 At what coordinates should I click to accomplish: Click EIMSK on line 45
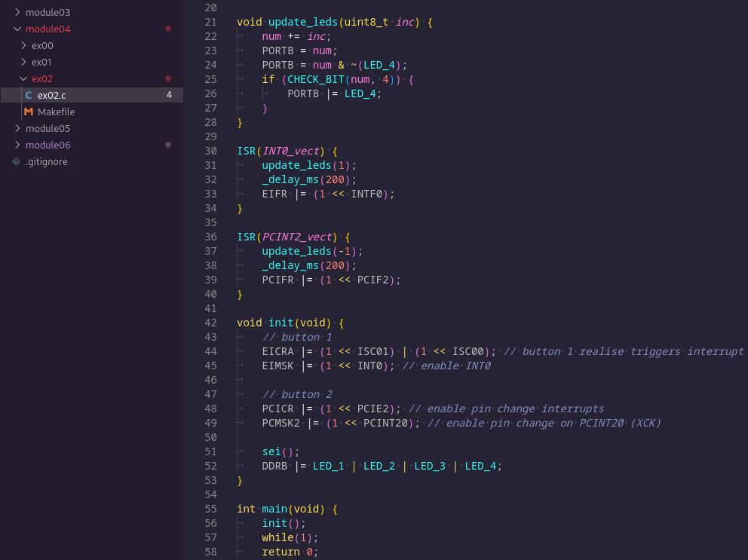(x=277, y=366)
